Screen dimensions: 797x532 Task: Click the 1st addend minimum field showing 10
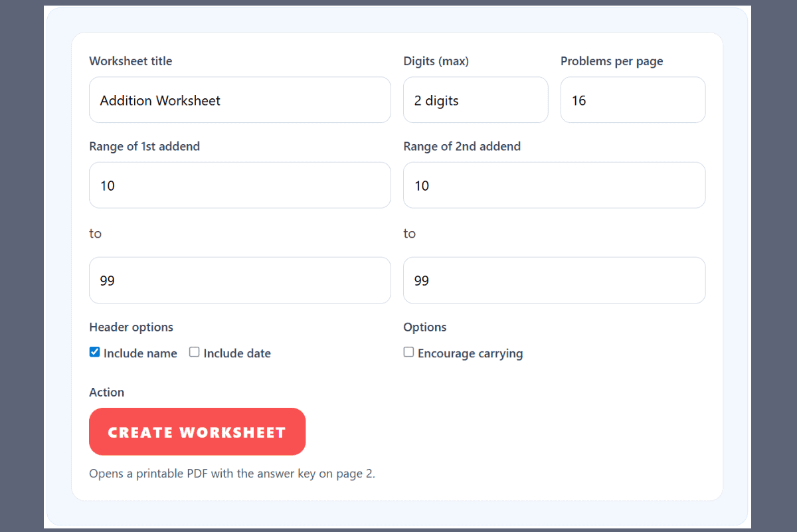point(240,185)
